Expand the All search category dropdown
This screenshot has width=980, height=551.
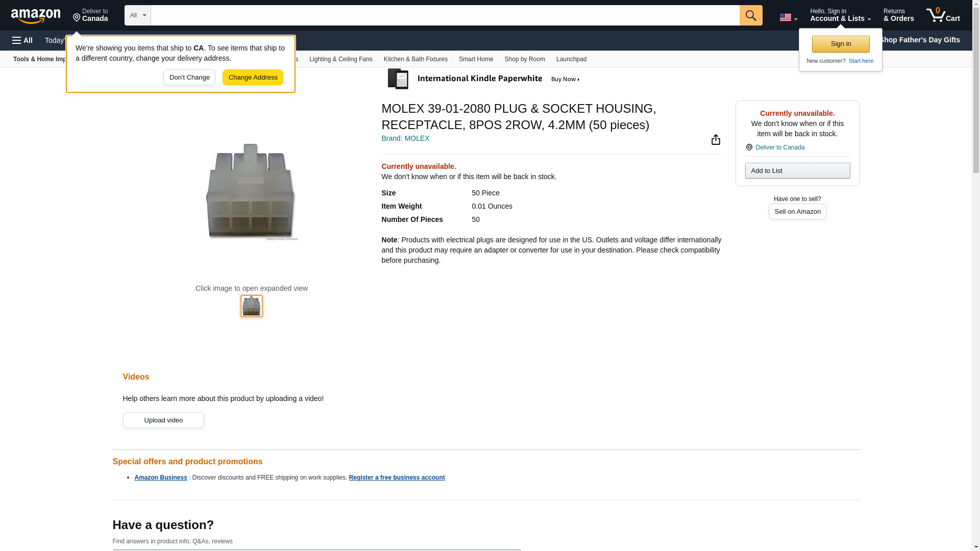[x=137, y=15]
